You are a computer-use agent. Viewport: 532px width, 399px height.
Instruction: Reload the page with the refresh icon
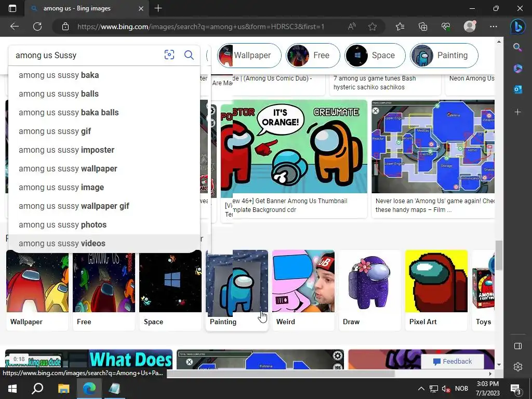pos(37,26)
